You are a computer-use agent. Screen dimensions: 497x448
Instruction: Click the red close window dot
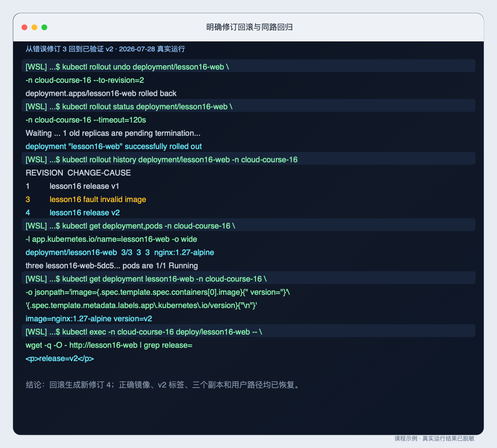(x=24, y=27)
